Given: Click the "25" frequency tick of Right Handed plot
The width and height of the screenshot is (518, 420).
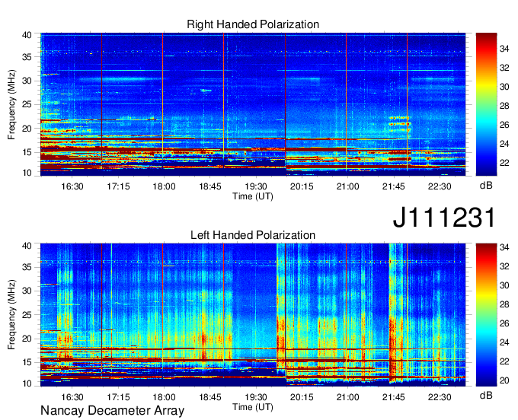Looking at the screenshot, I should pyautogui.click(x=27, y=104).
